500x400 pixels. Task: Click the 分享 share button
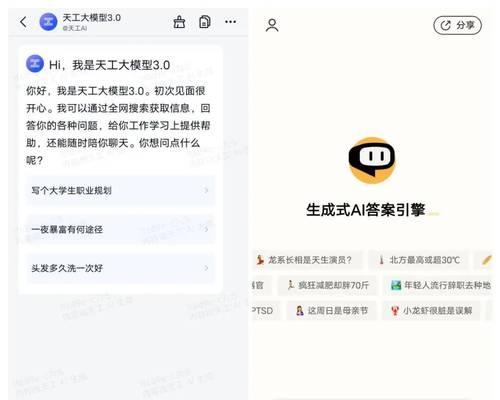[457, 25]
